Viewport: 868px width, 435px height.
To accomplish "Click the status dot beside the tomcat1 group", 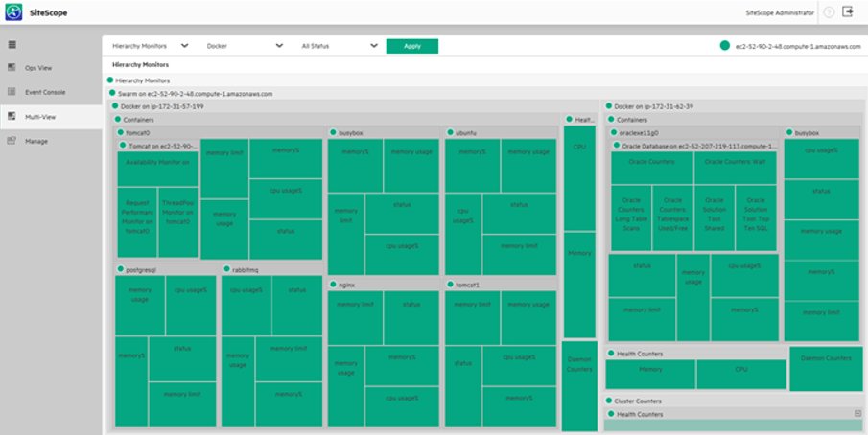I will [x=451, y=285].
